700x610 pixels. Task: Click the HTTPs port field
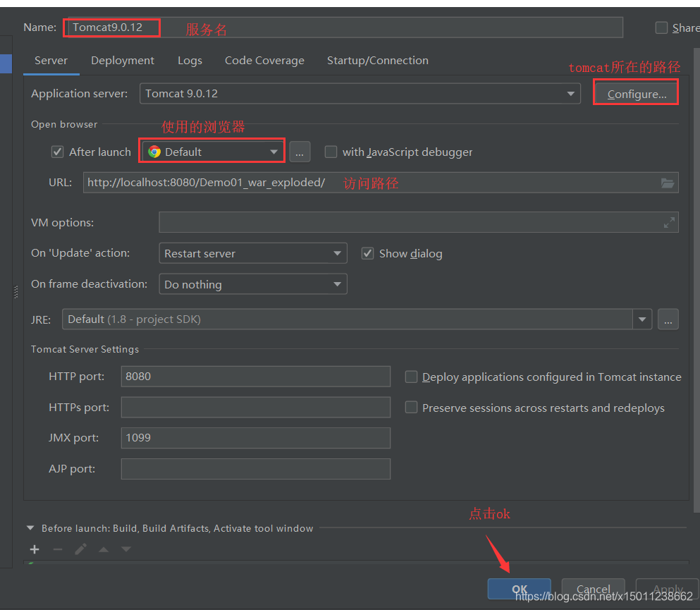(x=256, y=408)
